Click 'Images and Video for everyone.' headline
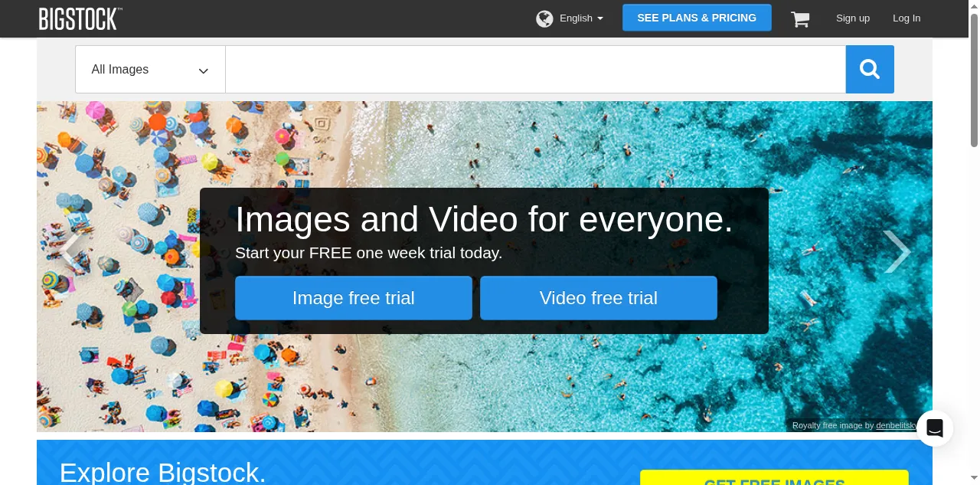This screenshot has width=980, height=485. coord(484,220)
